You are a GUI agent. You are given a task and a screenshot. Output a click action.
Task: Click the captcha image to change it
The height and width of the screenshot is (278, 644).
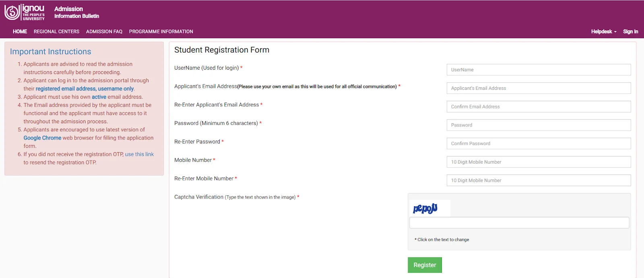click(429, 208)
